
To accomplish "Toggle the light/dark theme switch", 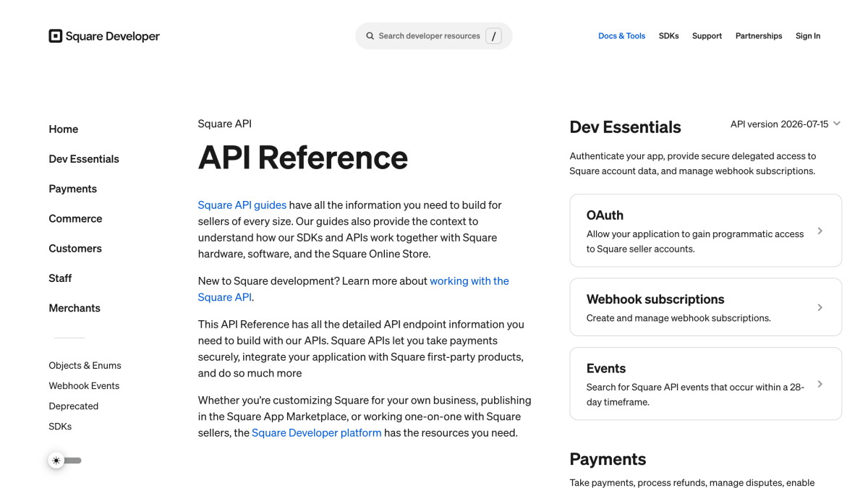I will tap(65, 461).
